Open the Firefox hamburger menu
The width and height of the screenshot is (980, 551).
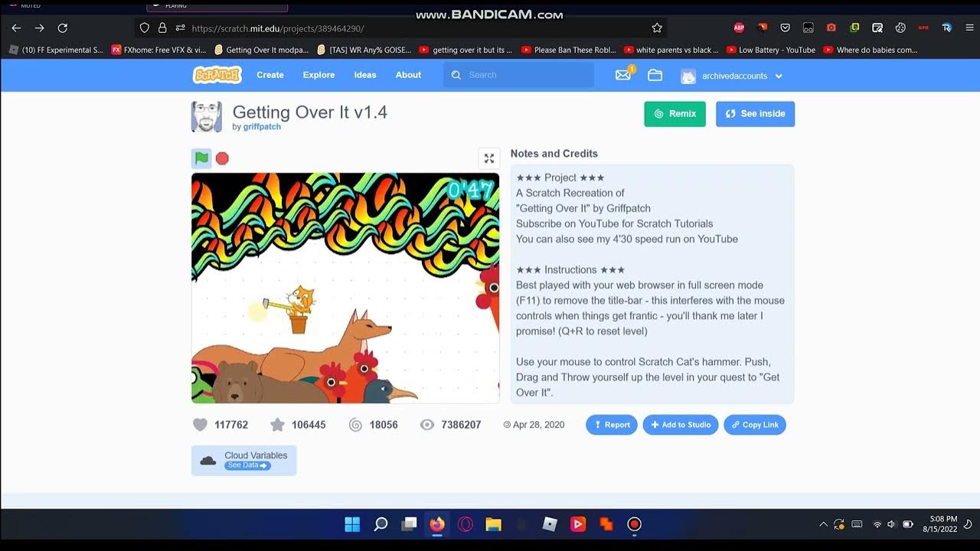(x=970, y=28)
